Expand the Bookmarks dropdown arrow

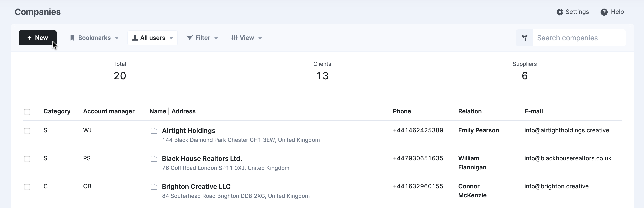coord(117,38)
